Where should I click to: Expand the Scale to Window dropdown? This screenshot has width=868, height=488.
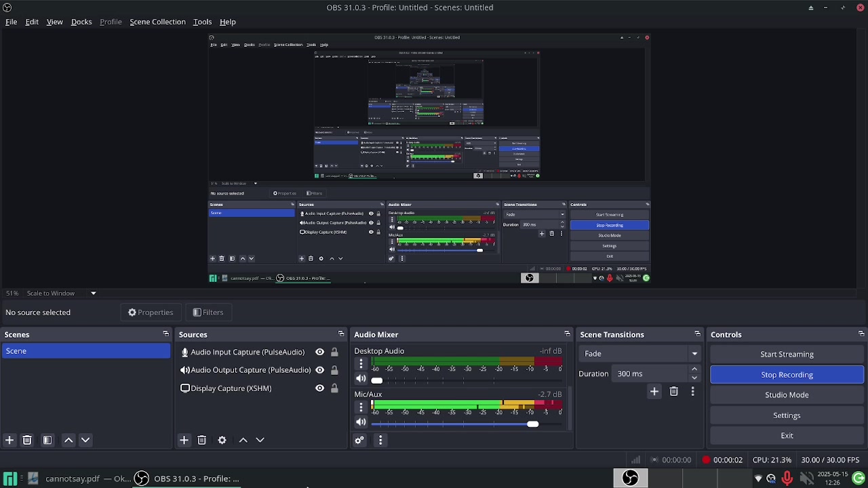(94, 293)
